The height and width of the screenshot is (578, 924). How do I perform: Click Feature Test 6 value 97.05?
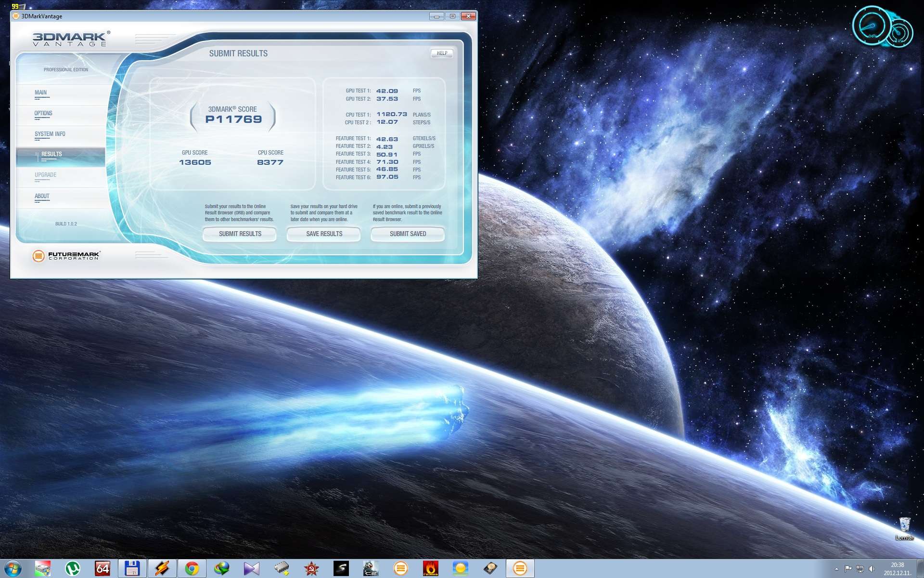387,177
